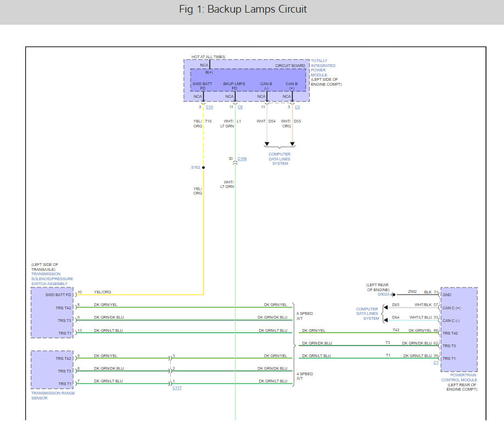Open the C8 connector link

tap(240, 107)
